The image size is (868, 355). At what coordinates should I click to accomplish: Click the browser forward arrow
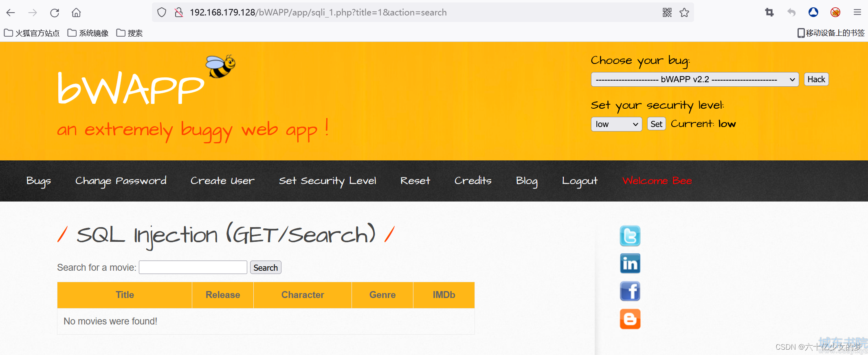click(33, 13)
